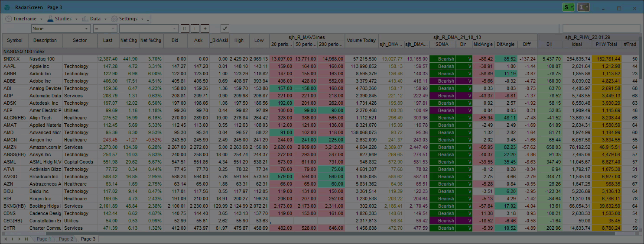Select the AMZN symbol cell
The width and height of the screenshot is (644, 244).
[x=15, y=147]
